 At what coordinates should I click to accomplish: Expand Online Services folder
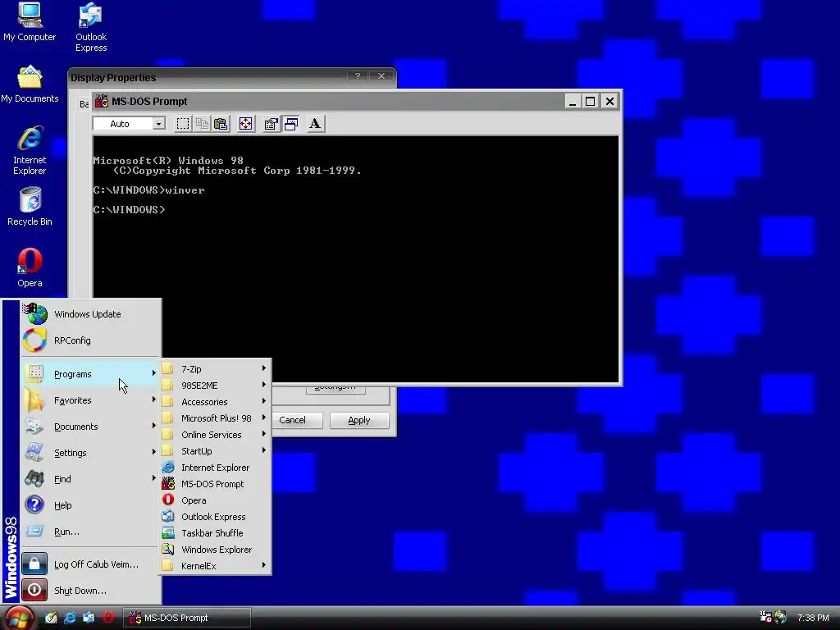pyautogui.click(x=215, y=435)
